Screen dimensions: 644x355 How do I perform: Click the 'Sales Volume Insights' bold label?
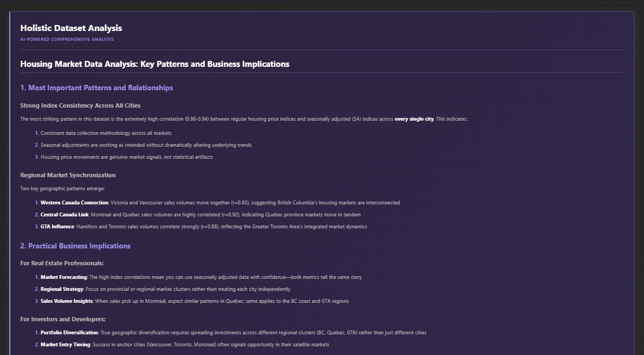coord(66,301)
